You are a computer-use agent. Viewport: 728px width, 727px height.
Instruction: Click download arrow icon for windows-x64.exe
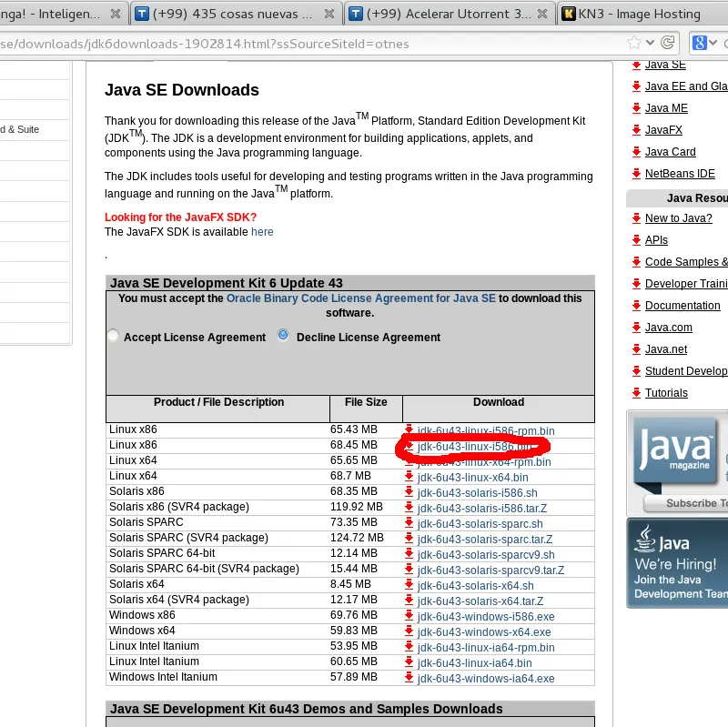pyautogui.click(x=409, y=631)
